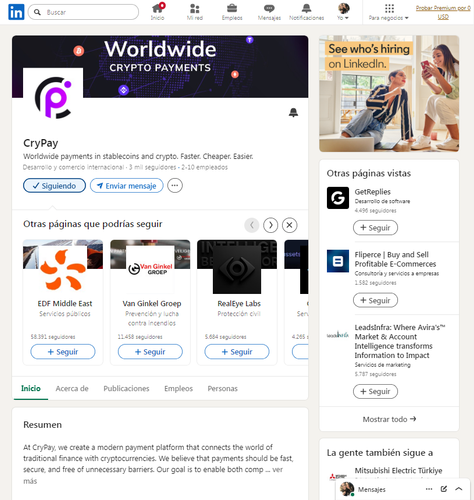Screen dimensions: 474x500
Task: Follow EDF Middle East
Action: [x=63, y=352]
